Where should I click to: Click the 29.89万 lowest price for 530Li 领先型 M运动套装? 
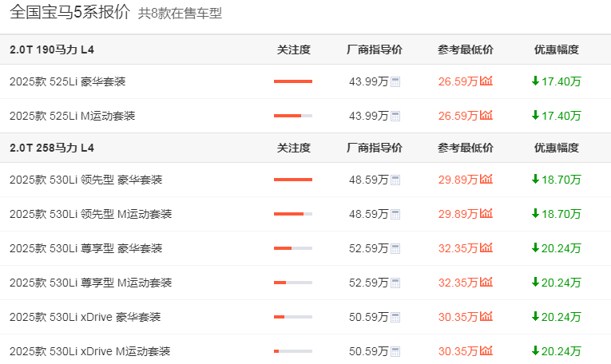458,214
